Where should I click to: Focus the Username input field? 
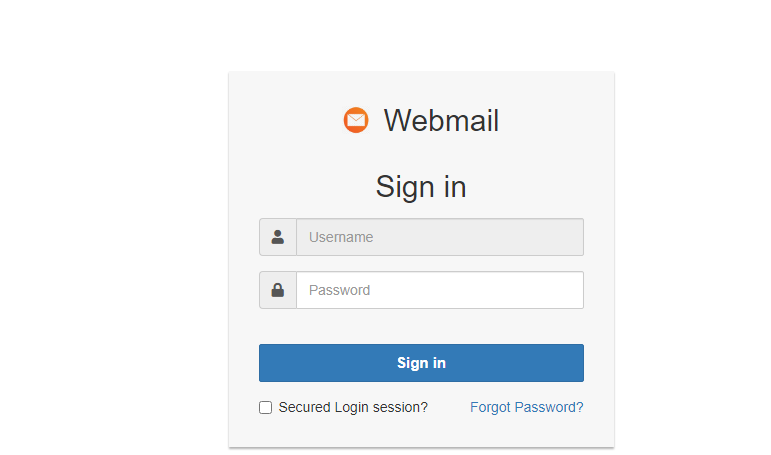pos(440,237)
